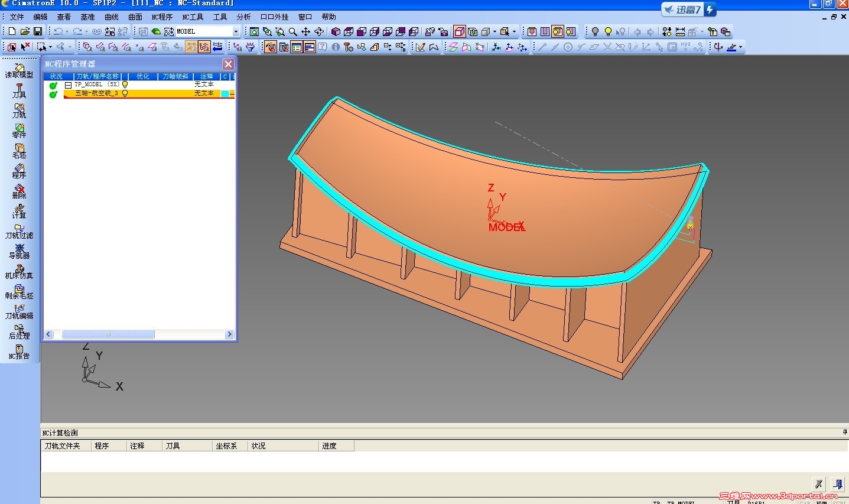Open 刀轨编辑 (toolpath editor)

click(19, 312)
